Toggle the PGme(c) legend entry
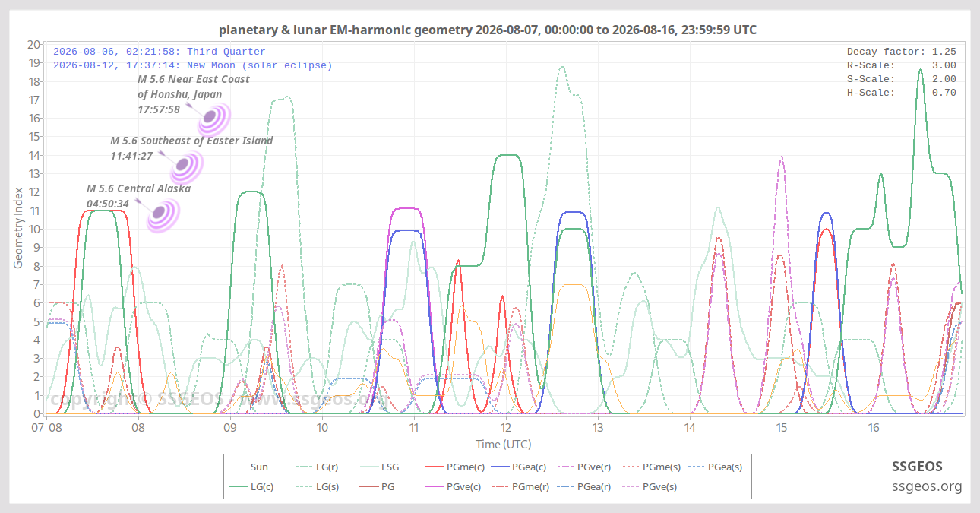Viewport: 980px width, 513px height. (x=454, y=467)
